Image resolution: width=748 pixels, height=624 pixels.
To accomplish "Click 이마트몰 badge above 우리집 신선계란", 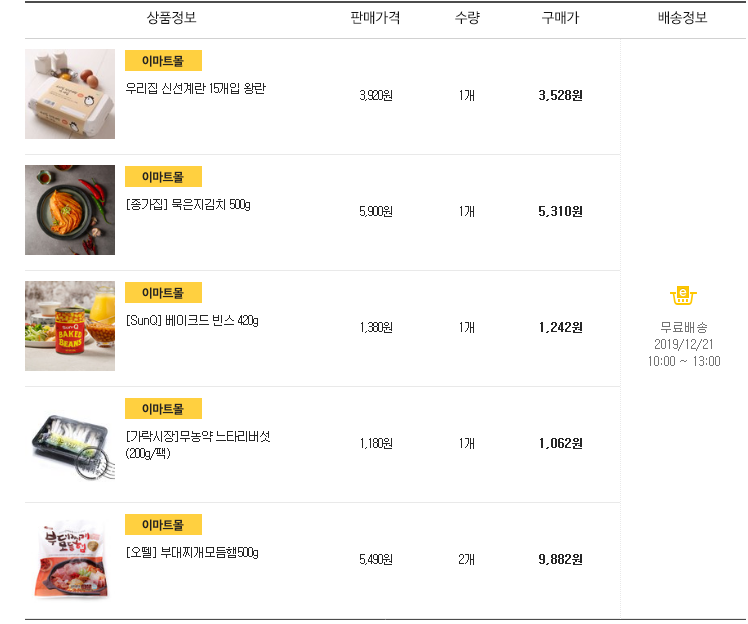I will tap(163, 61).
